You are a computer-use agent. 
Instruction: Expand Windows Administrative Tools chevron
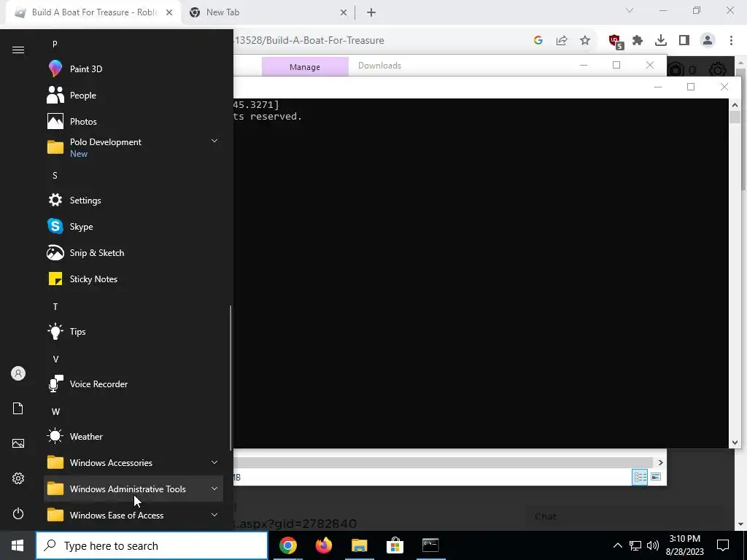214,489
